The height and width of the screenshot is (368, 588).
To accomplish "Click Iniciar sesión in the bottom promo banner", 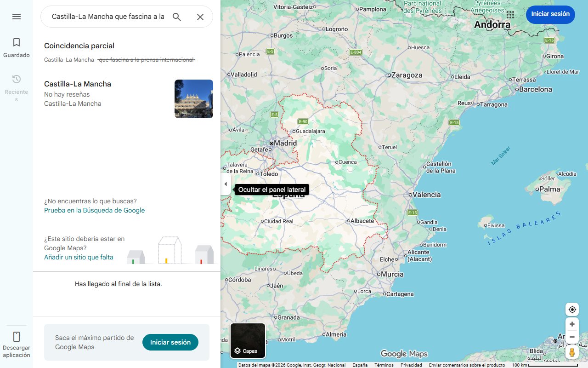I will (x=170, y=342).
